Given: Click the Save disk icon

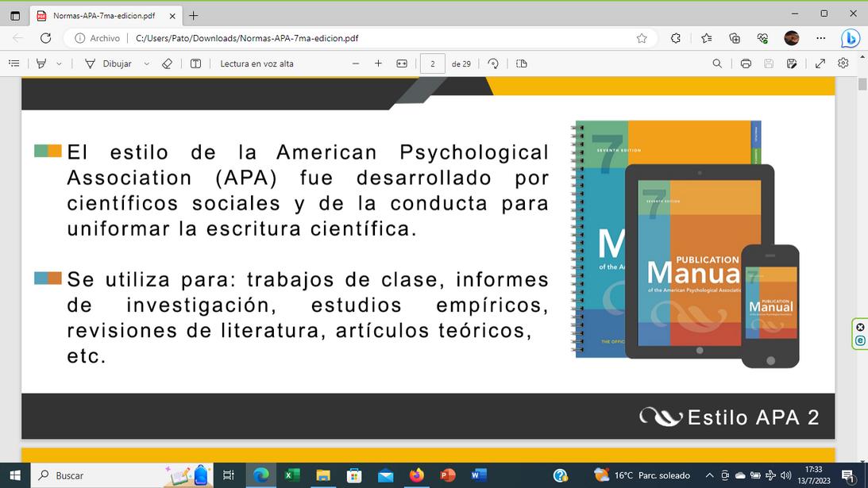Looking at the screenshot, I should pos(769,63).
